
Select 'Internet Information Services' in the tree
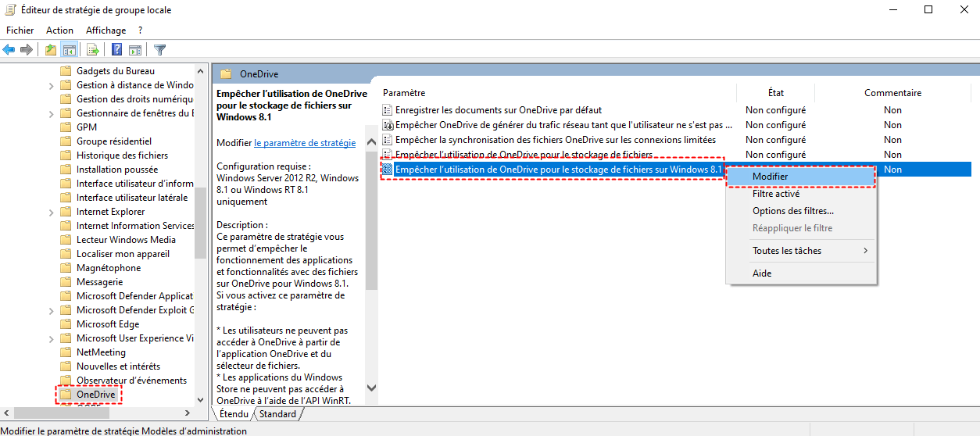pyautogui.click(x=135, y=226)
